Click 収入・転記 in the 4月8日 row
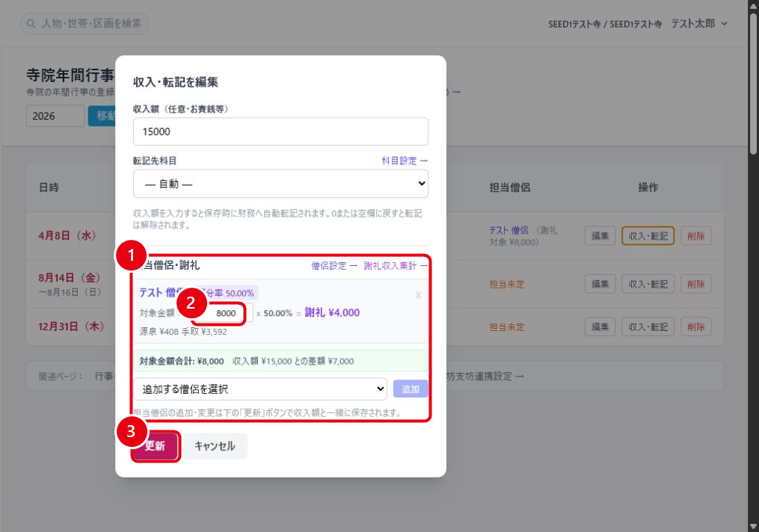Screen dimensions: 759x532 648,236
